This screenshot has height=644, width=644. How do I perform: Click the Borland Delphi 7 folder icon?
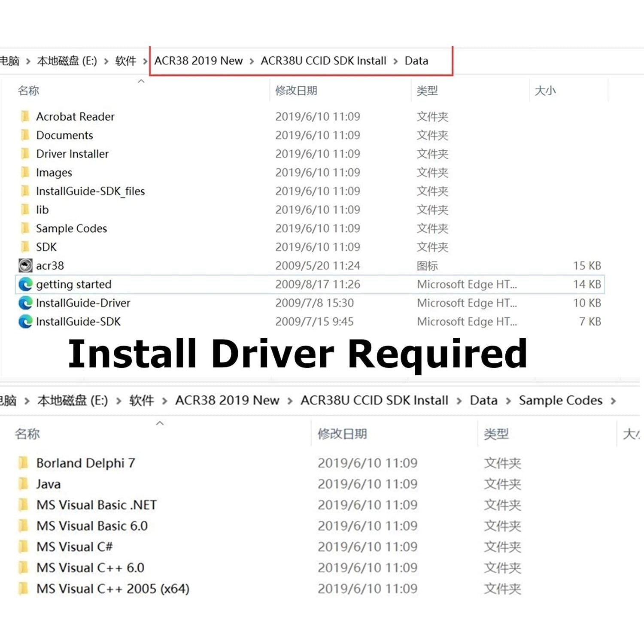tap(24, 463)
